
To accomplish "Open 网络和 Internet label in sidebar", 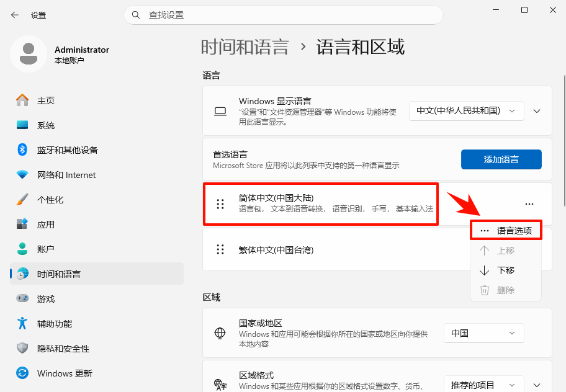I will 66,175.
